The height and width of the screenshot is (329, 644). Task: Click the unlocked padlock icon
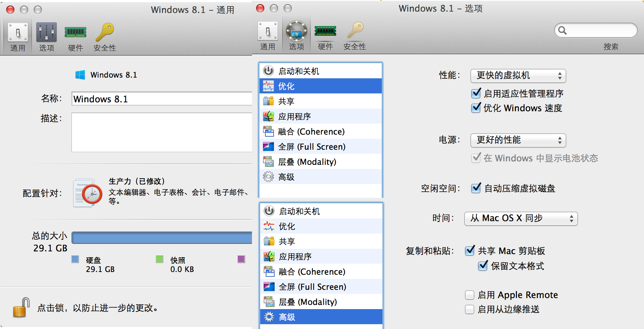coord(21,307)
